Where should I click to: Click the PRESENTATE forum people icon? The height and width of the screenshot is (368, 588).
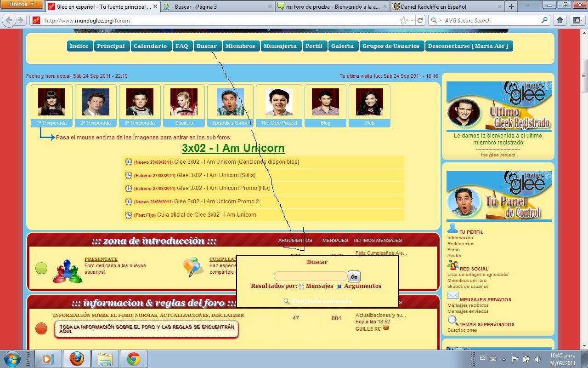68,271
